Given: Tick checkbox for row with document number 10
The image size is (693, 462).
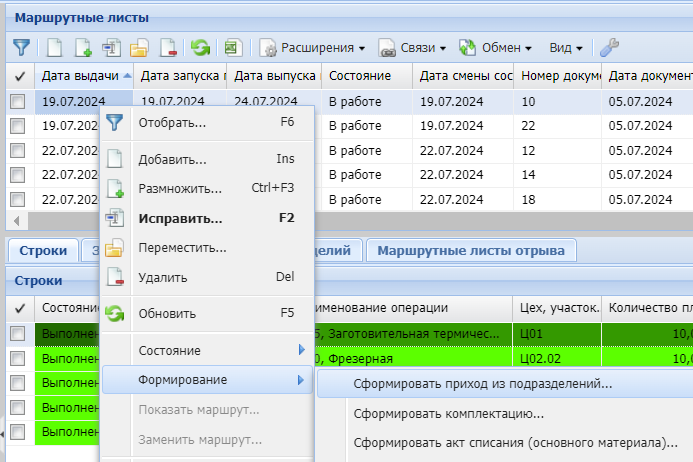Looking at the screenshot, I should (18, 101).
